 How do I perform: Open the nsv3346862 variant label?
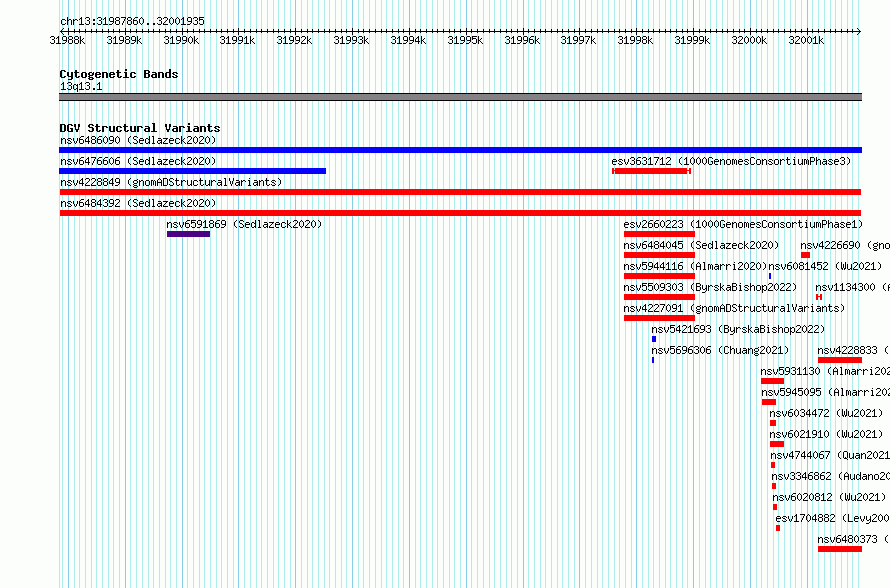[x=830, y=476]
